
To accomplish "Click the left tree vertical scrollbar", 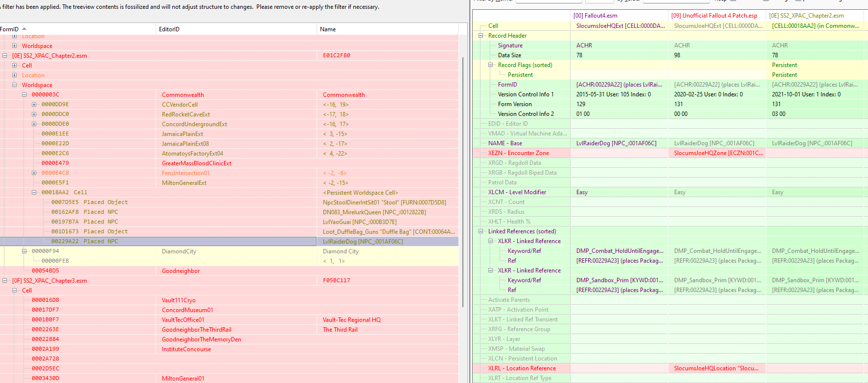I will tap(463, 181).
